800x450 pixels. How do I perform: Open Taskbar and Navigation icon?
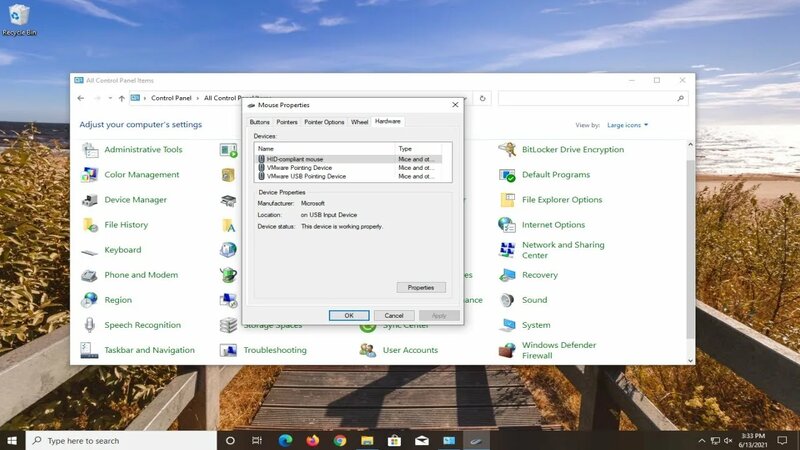89,350
